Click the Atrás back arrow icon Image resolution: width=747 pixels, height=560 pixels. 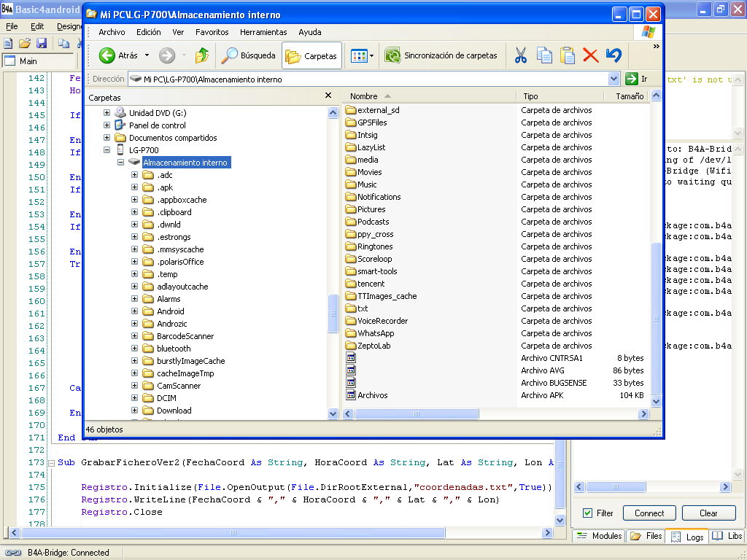coord(107,55)
